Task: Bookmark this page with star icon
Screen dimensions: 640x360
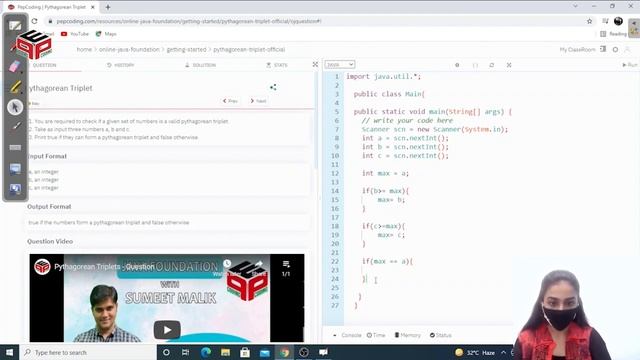Action: tap(589, 21)
